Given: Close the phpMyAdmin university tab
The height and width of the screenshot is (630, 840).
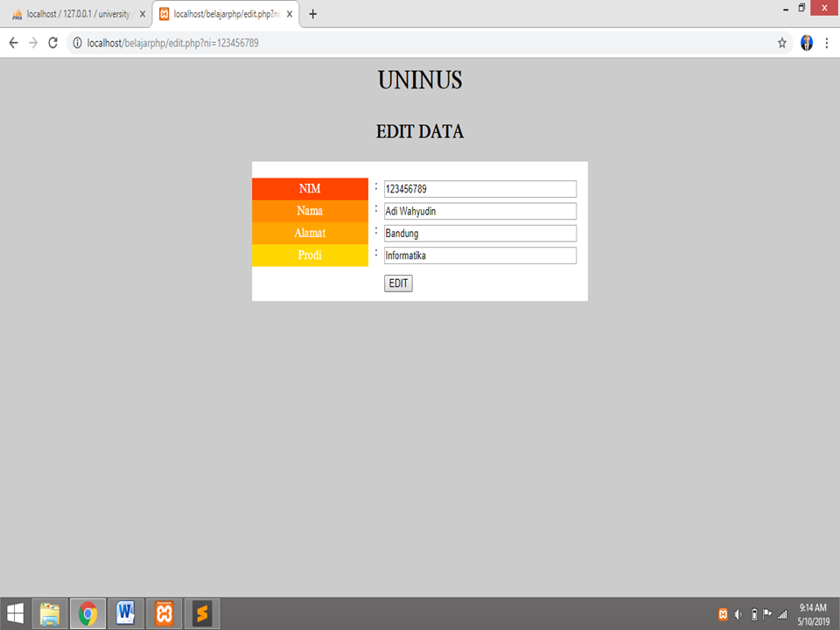Looking at the screenshot, I should click(142, 15).
